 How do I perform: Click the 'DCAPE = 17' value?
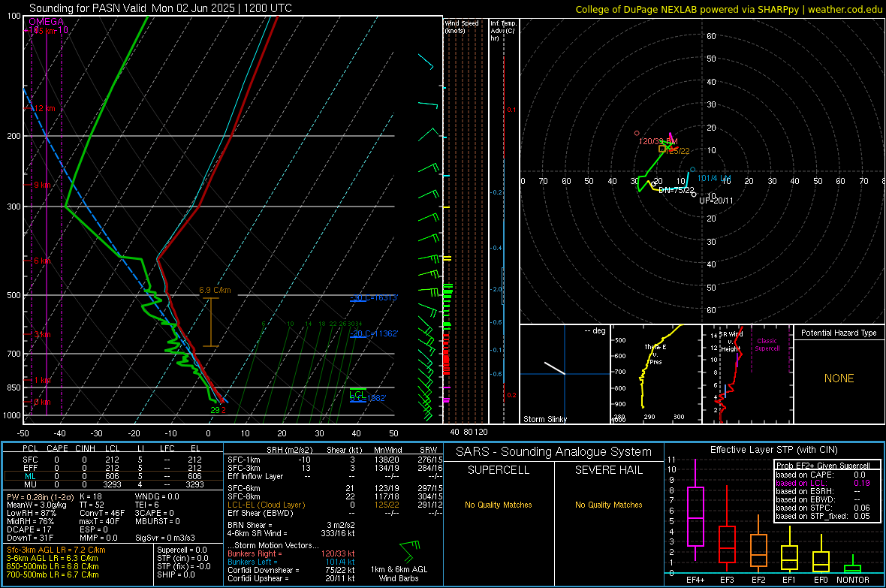29,529
